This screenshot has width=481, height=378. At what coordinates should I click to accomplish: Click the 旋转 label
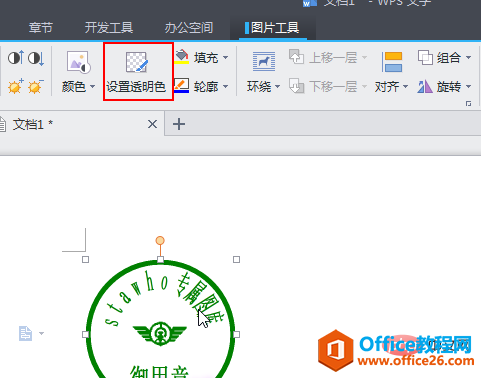click(449, 87)
